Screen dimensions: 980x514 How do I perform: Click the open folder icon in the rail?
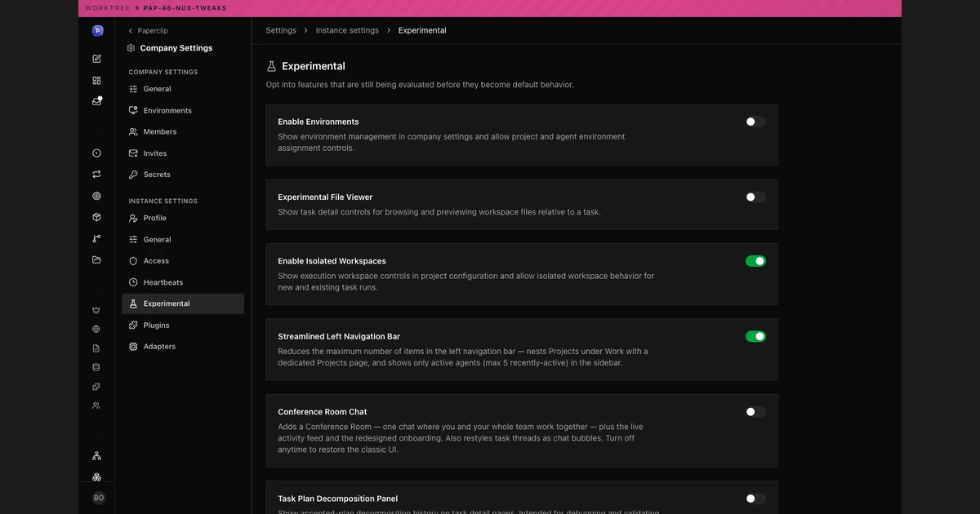coord(96,259)
